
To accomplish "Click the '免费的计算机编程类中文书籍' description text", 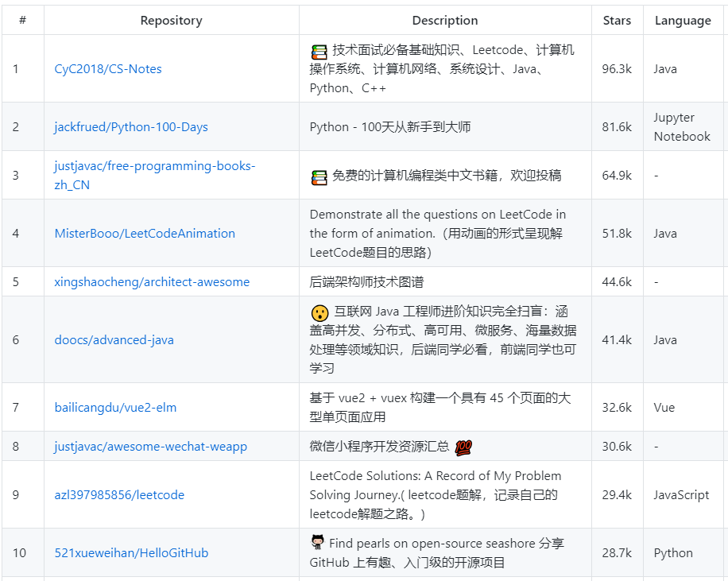I will point(447,175).
